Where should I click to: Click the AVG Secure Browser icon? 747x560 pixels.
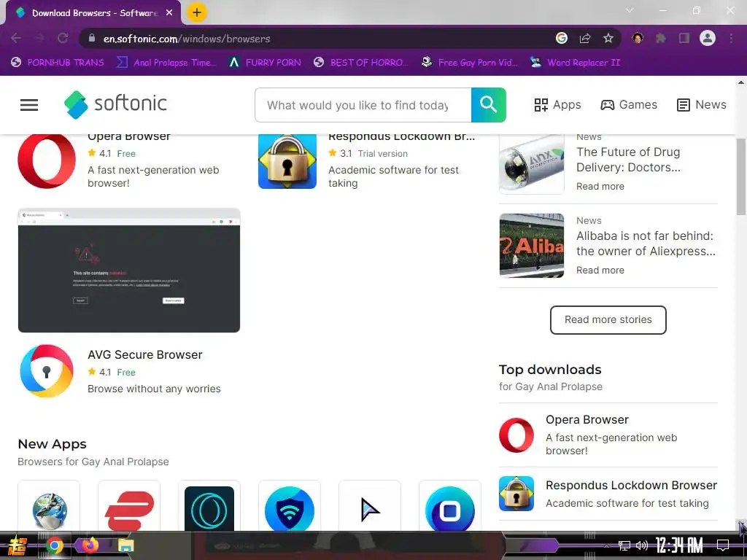point(47,371)
